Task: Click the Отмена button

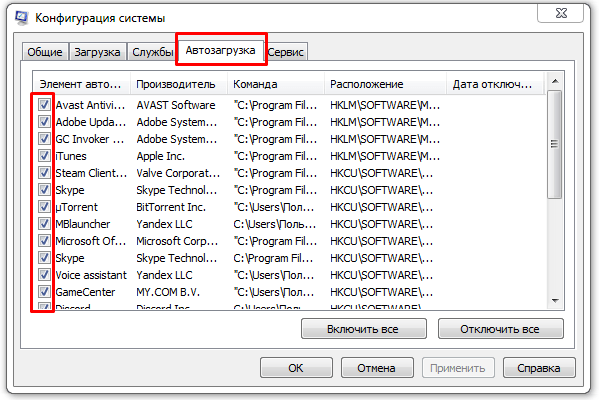Action: coord(377,368)
